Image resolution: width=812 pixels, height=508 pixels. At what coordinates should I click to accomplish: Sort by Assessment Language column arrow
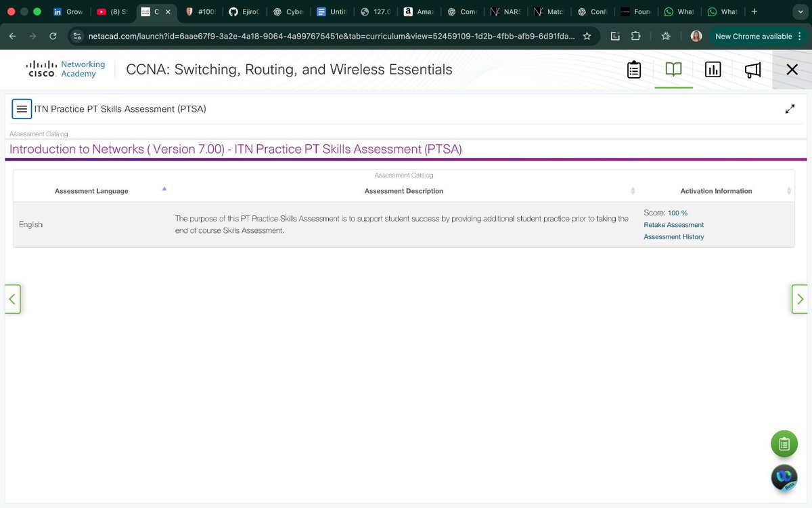164,189
